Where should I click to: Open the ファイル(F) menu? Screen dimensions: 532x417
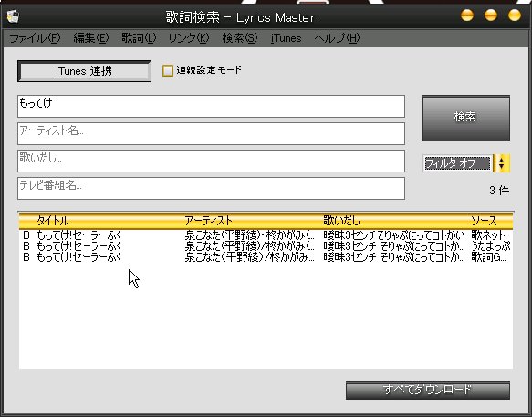tap(35, 38)
